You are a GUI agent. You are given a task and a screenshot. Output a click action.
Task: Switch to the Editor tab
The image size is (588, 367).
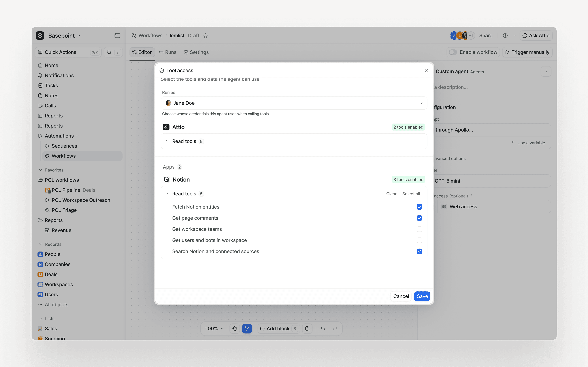142,52
